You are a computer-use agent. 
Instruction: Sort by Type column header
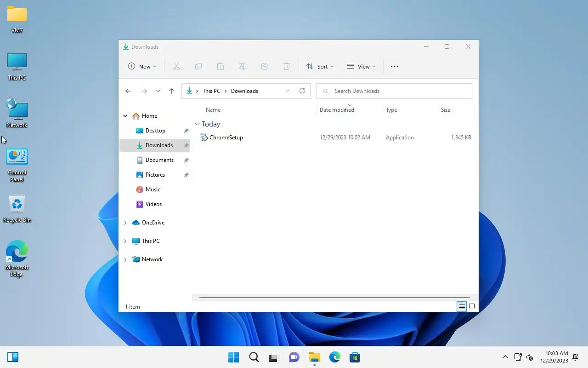(391, 110)
